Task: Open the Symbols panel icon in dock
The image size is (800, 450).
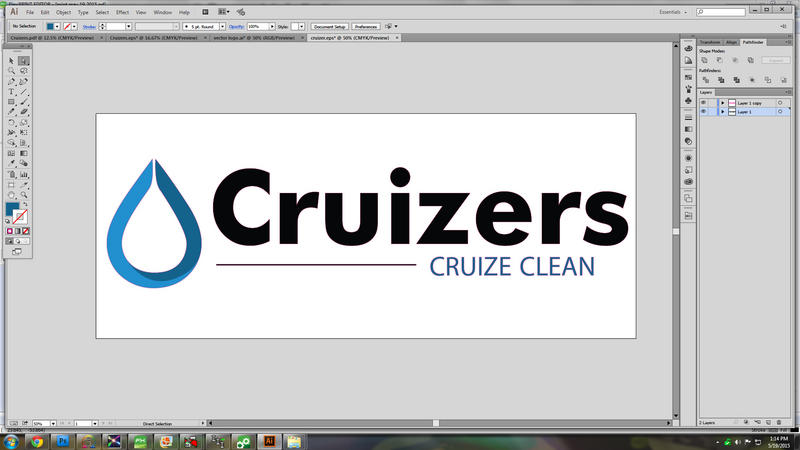Action: click(x=688, y=101)
